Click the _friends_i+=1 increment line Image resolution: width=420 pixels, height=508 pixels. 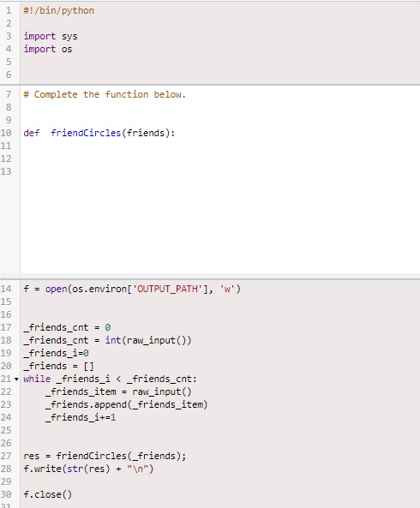[81, 417]
